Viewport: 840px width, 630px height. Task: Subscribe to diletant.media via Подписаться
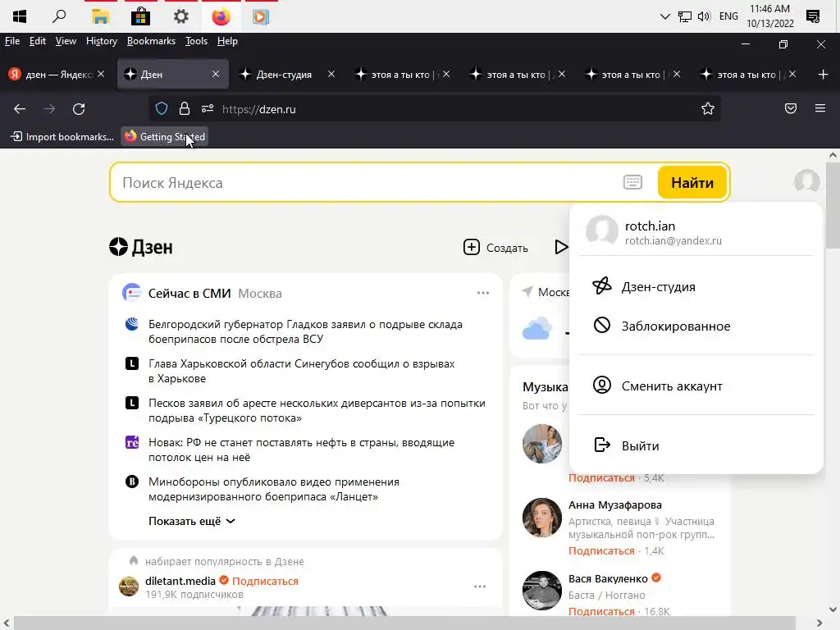click(x=265, y=582)
